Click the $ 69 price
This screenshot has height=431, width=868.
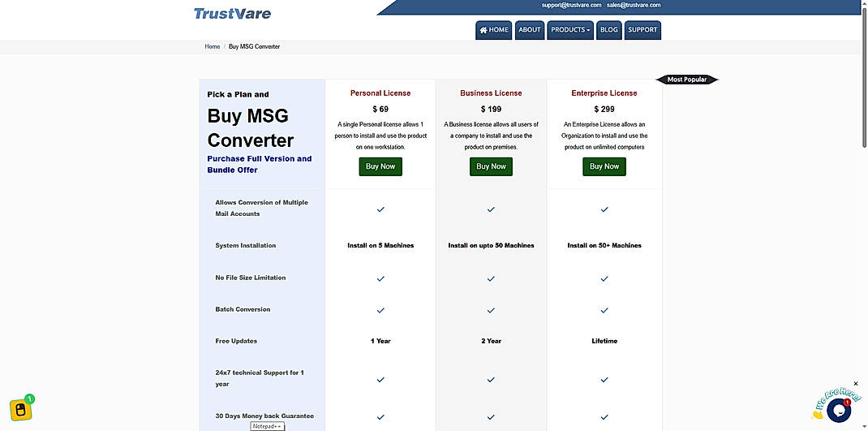click(x=380, y=109)
